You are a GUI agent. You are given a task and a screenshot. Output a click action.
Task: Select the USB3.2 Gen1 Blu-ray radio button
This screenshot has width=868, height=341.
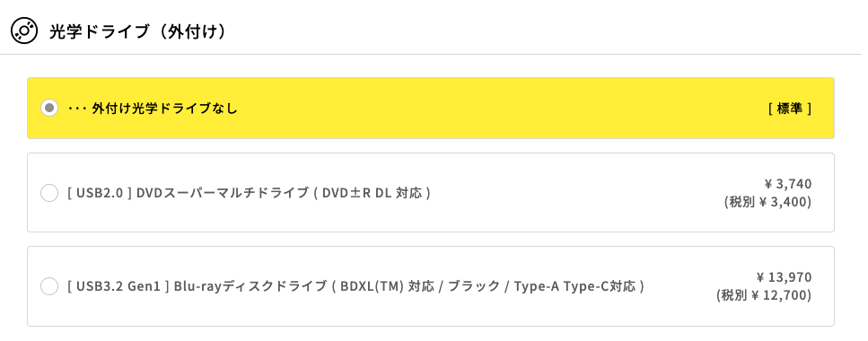[49, 286]
